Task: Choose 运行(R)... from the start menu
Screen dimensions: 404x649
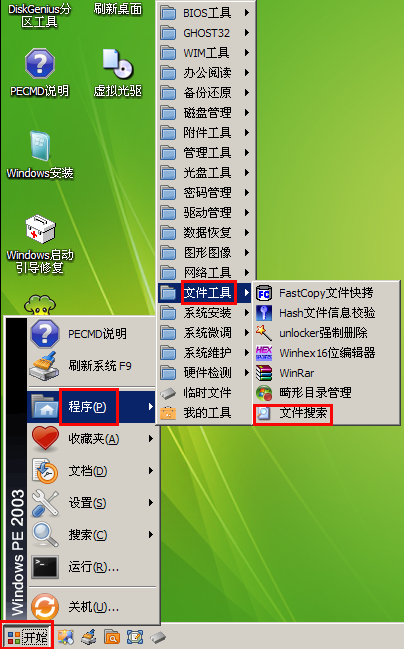Action: tap(93, 567)
